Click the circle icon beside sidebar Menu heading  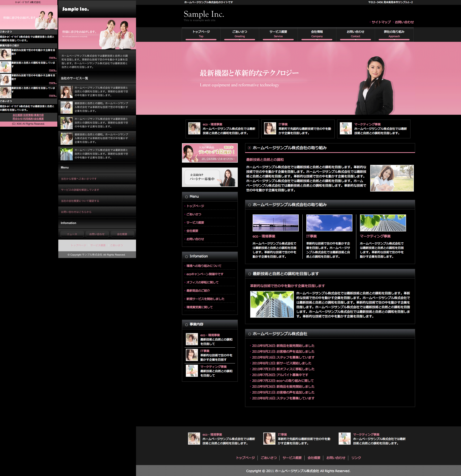(187, 197)
